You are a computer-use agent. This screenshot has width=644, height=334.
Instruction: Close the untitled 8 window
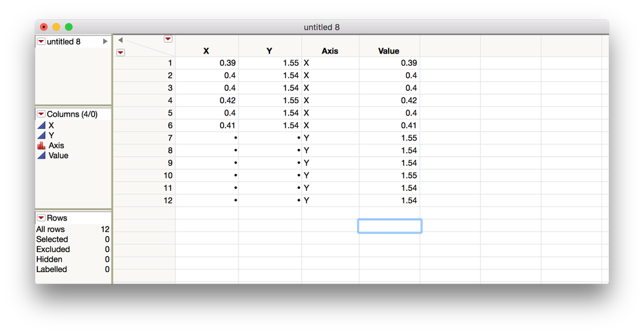[44, 27]
